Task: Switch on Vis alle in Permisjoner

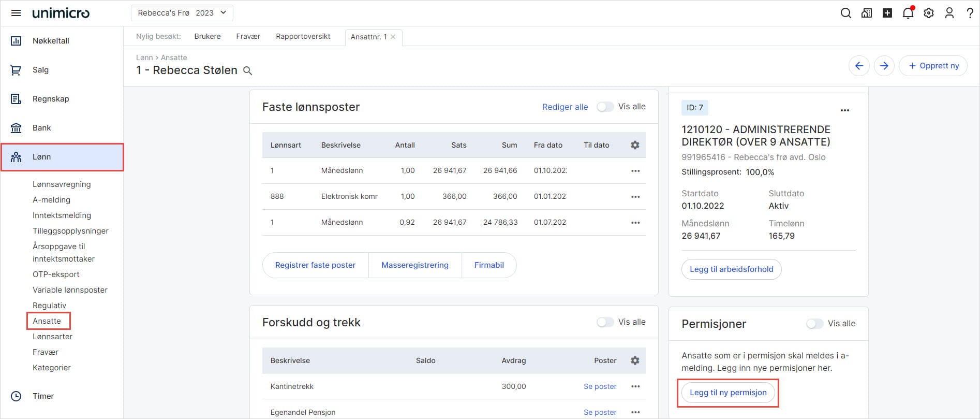Action: click(x=814, y=324)
